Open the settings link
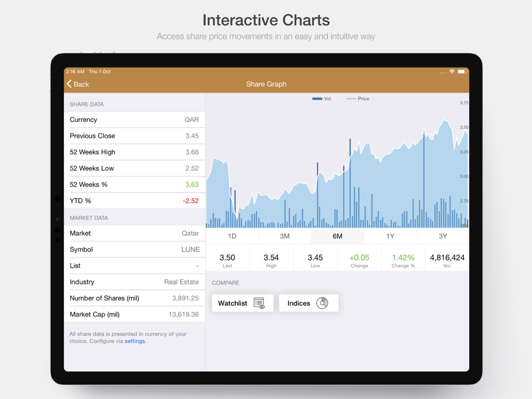 pyautogui.click(x=135, y=341)
